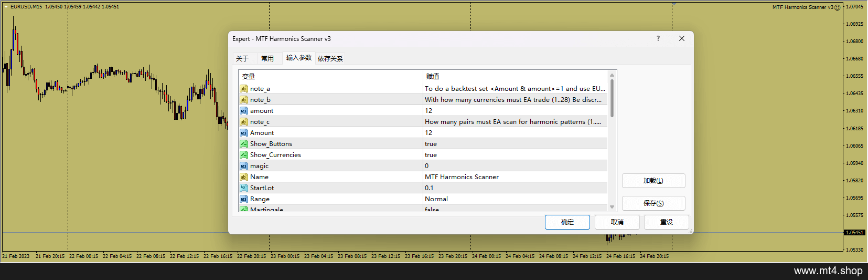The height and width of the screenshot is (280, 868).
Task: Click the parameter list scrollbar thumb
Action: pyautogui.click(x=612, y=98)
